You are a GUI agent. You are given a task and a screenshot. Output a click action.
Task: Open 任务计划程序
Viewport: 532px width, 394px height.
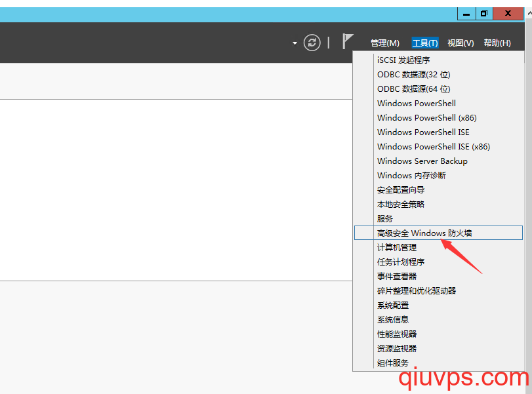438,262
